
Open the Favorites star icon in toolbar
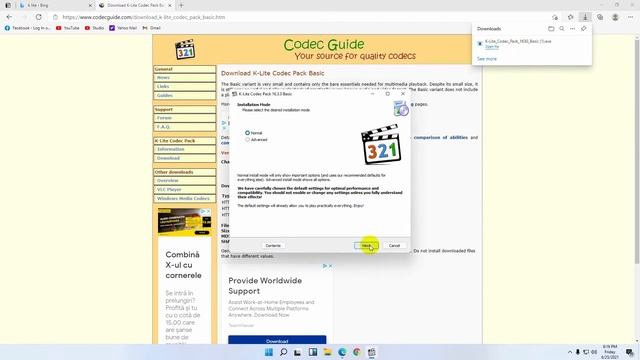click(570, 17)
